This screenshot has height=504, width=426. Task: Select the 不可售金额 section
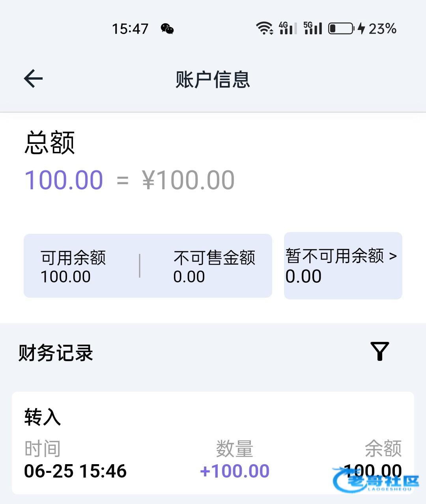click(214, 267)
